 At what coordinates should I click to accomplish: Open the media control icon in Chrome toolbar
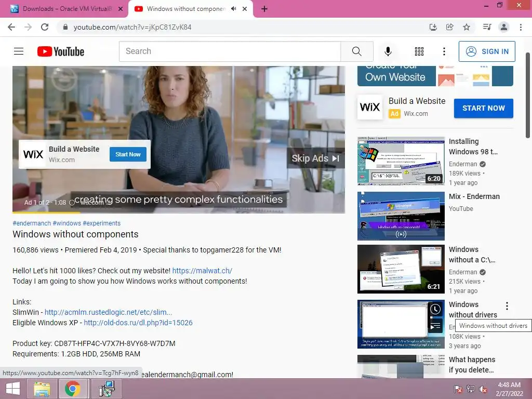487,27
